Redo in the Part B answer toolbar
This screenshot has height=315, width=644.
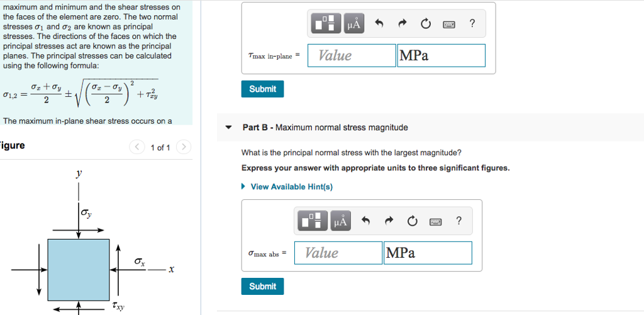pos(389,221)
